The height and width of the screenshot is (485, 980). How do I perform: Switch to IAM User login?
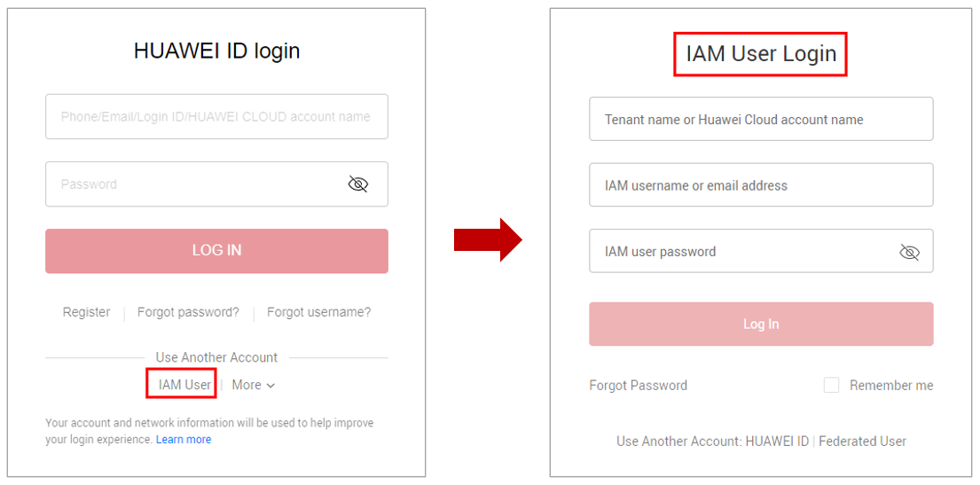point(184,385)
